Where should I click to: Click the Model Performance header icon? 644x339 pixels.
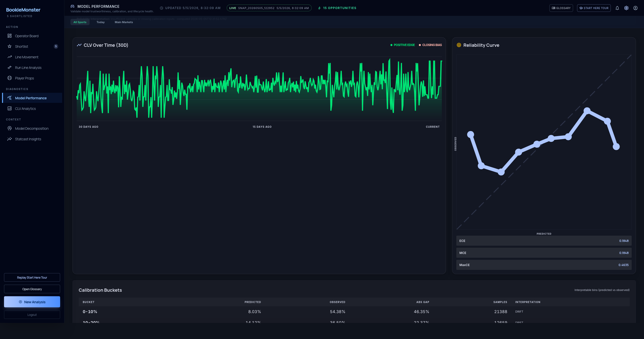[72, 6]
